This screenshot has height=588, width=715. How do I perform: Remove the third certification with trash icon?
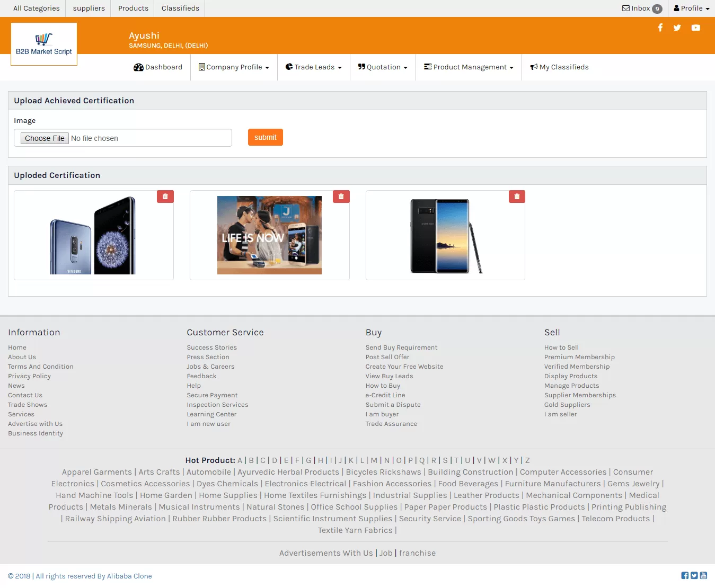(x=517, y=197)
